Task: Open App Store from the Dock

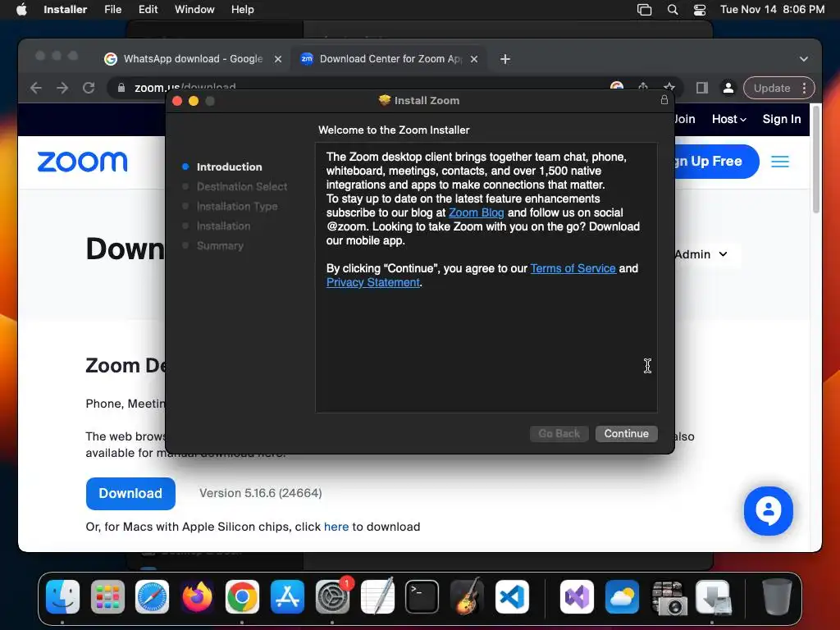Action: pyautogui.click(x=288, y=596)
